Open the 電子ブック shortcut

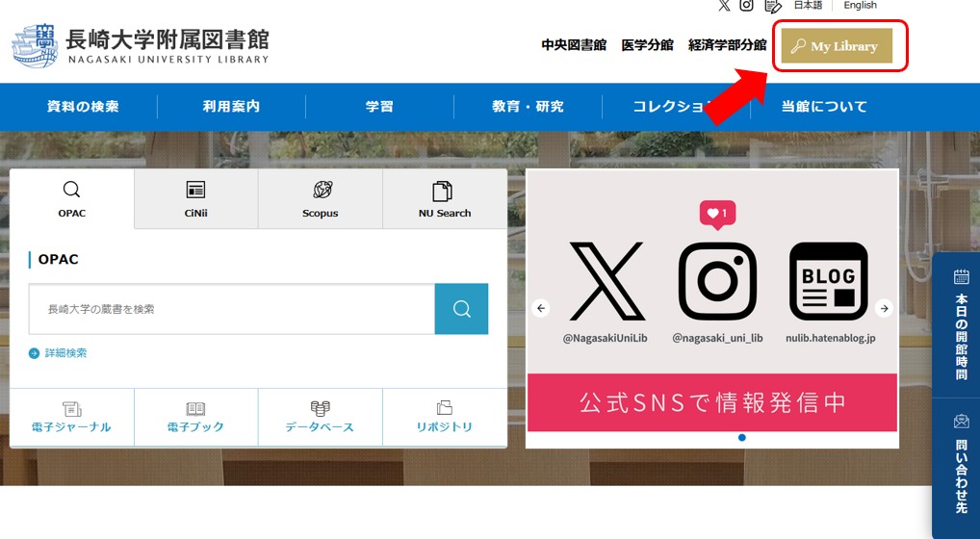[x=195, y=418]
